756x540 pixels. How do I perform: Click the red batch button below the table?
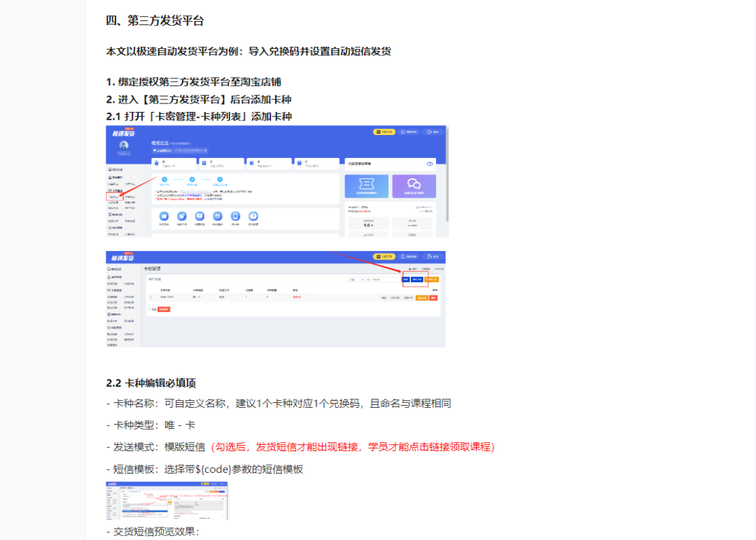pos(164,309)
